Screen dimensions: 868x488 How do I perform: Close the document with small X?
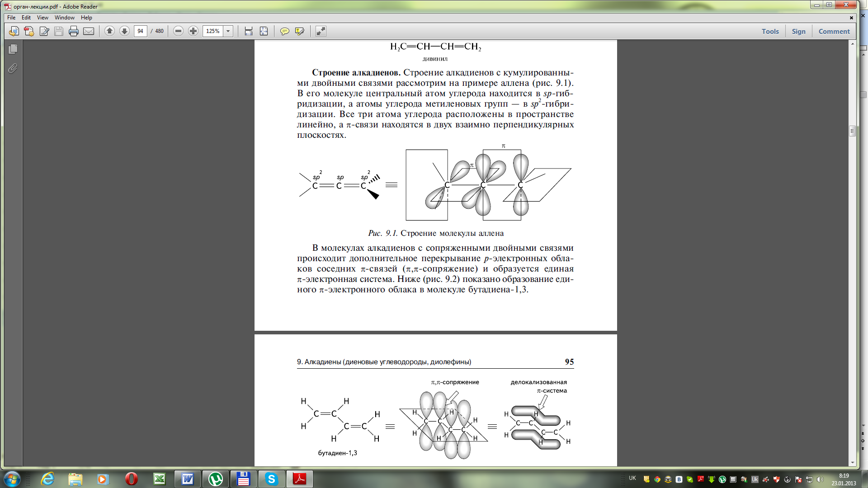851,18
